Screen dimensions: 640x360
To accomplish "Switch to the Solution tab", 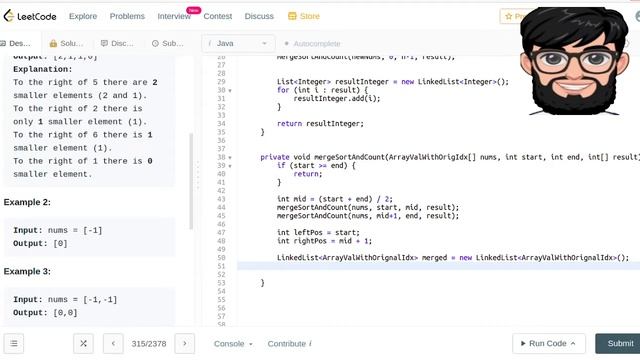I will coord(66,43).
